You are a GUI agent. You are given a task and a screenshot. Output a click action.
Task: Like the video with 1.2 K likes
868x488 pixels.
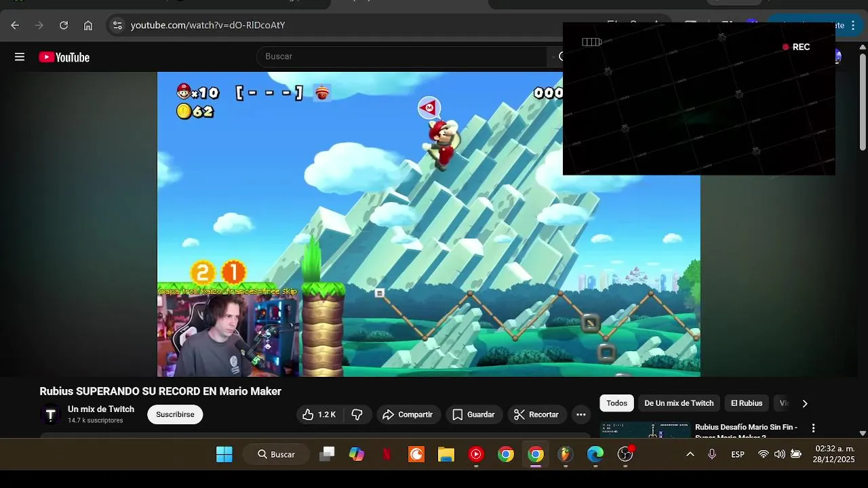[319, 414]
